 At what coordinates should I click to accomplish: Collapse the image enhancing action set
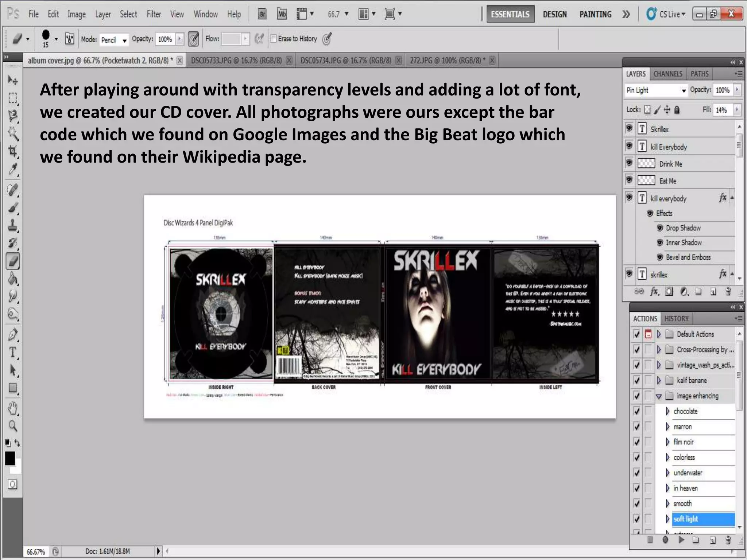659,396
